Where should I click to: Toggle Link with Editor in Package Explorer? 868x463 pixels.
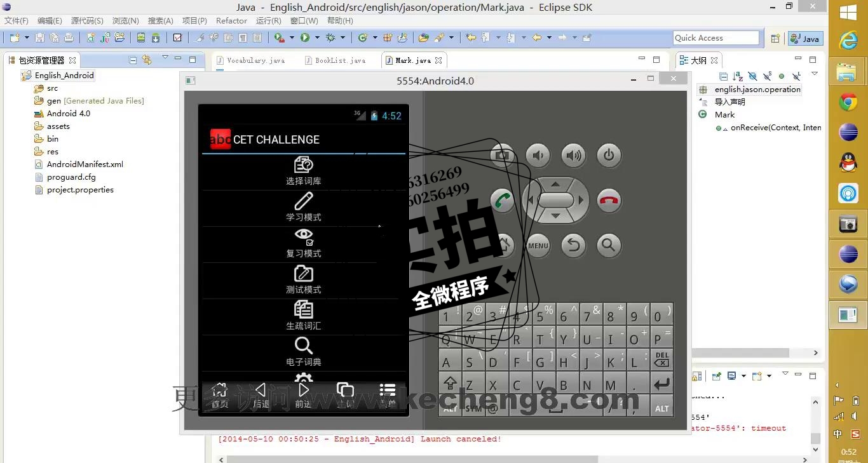(x=147, y=60)
